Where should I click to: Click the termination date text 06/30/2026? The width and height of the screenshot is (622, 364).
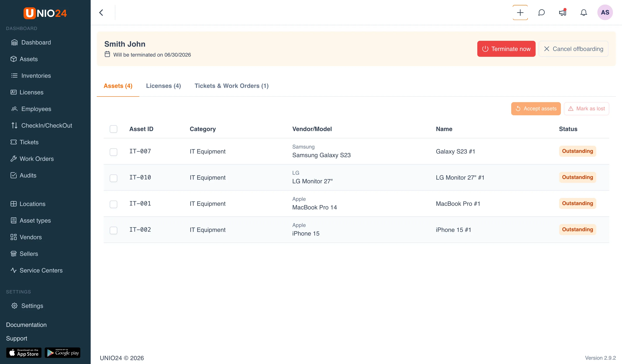click(x=178, y=55)
